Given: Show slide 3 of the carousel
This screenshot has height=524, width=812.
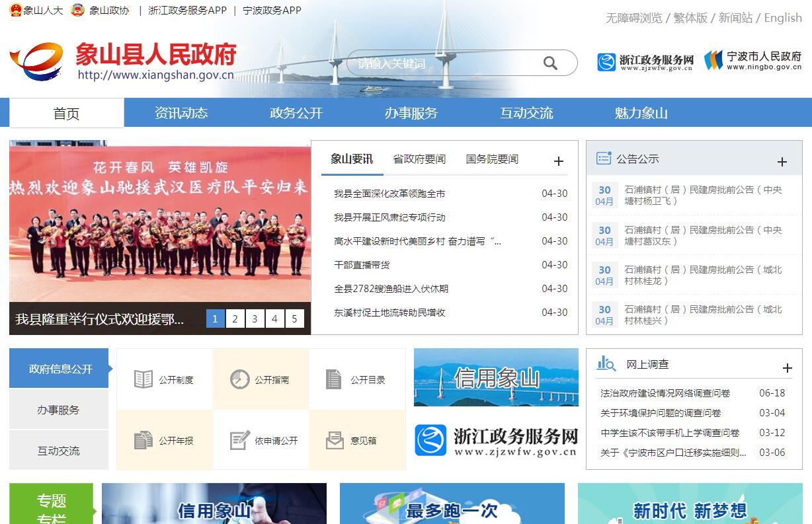Looking at the screenshot, I should (255, 318).
